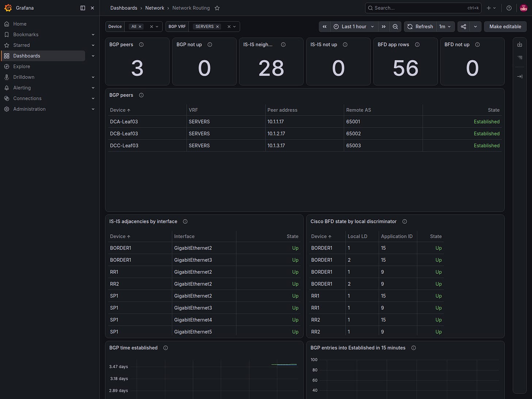Go to Home in the sidebar
Image resolution: width=532 pixels, height=399 pixels.
pos(20,24)
